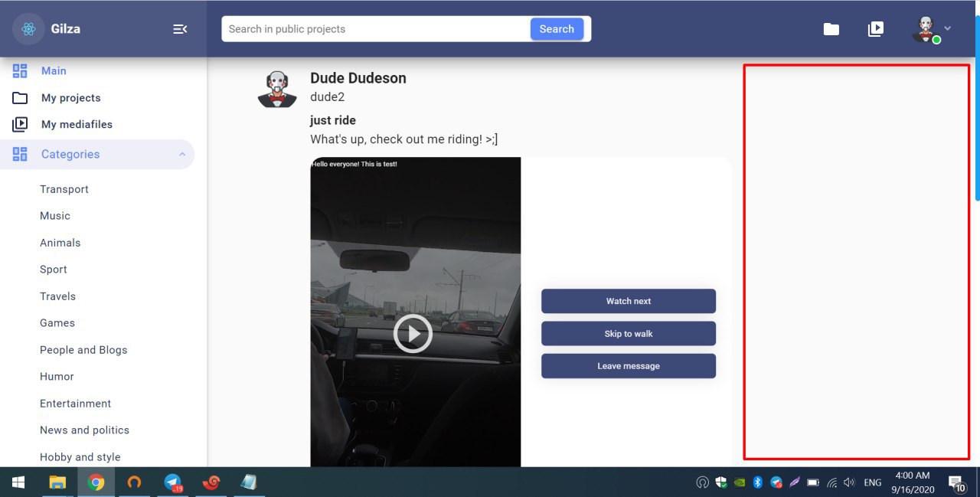Collapse the Categories section chevron

(181, 154)
